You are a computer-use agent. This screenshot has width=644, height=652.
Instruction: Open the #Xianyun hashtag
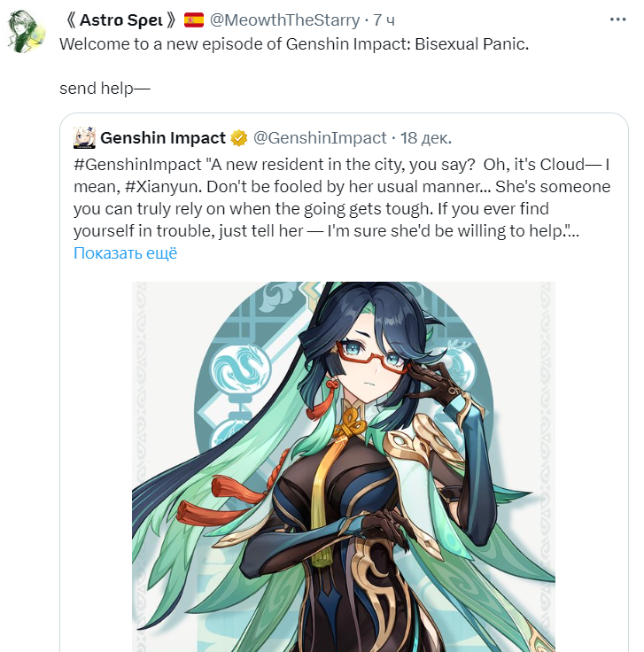163,187
